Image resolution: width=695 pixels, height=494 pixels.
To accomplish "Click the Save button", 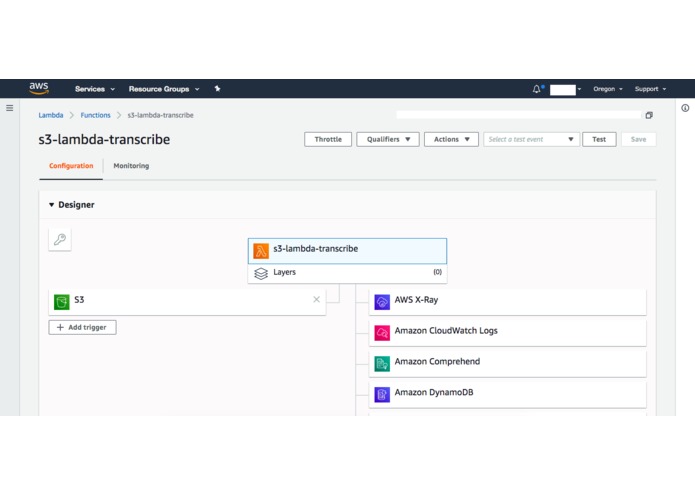I will (x=638, y=139).
